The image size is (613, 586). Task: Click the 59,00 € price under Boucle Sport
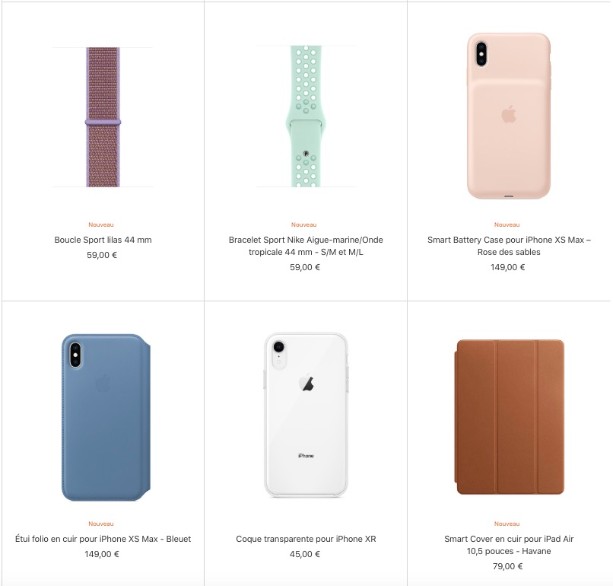pos(102,255)
